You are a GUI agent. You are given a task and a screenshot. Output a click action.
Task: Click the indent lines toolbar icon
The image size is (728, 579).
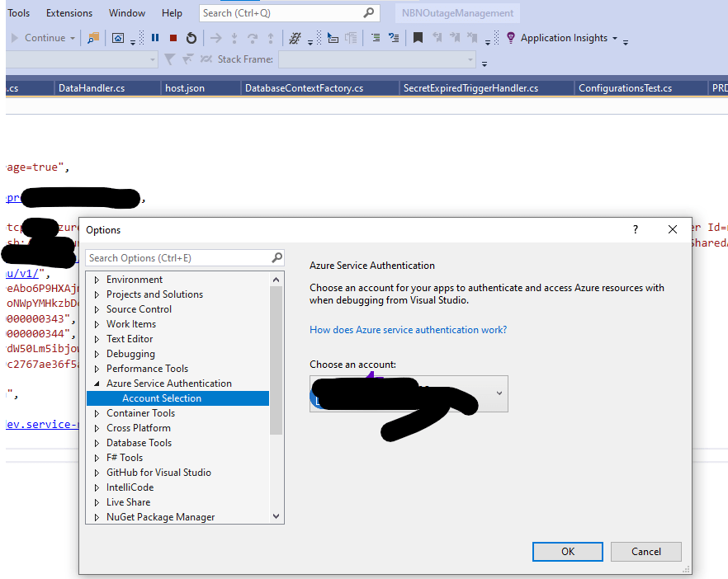(x=376, y=38)
